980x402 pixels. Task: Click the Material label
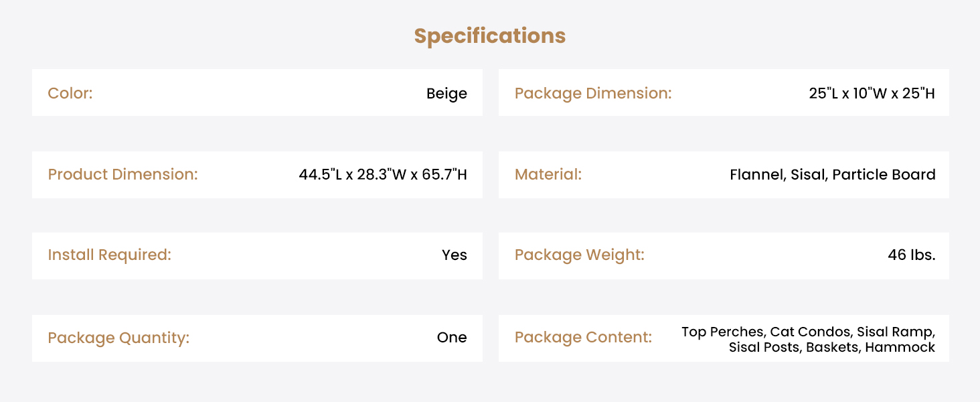[548, 175]
